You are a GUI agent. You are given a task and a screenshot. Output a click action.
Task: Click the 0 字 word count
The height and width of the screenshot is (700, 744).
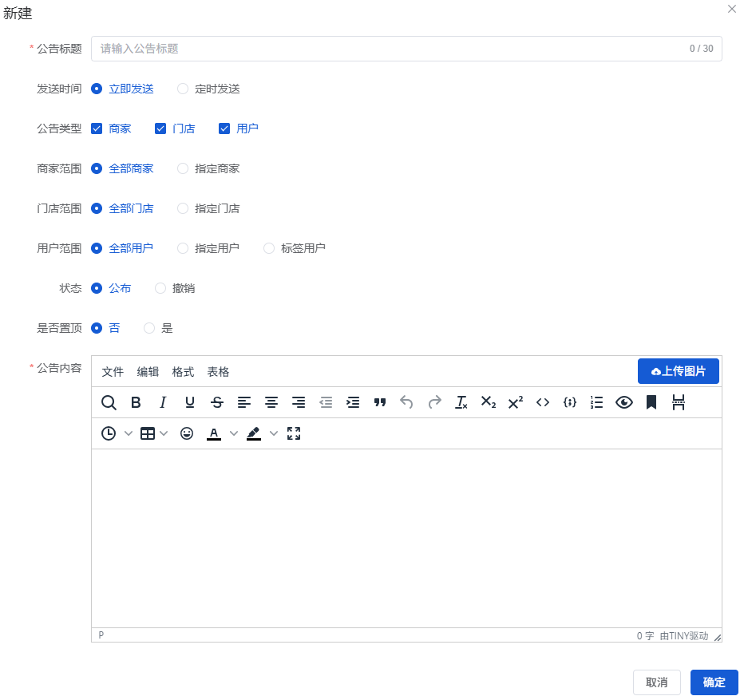coord(645,636)
